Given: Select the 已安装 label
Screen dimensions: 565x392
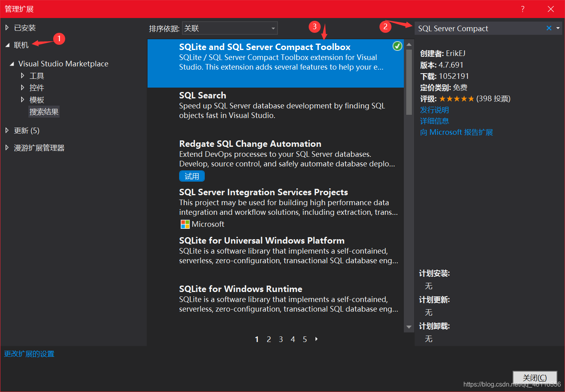Looking at the screenshot, I should [x=25, y=28].
